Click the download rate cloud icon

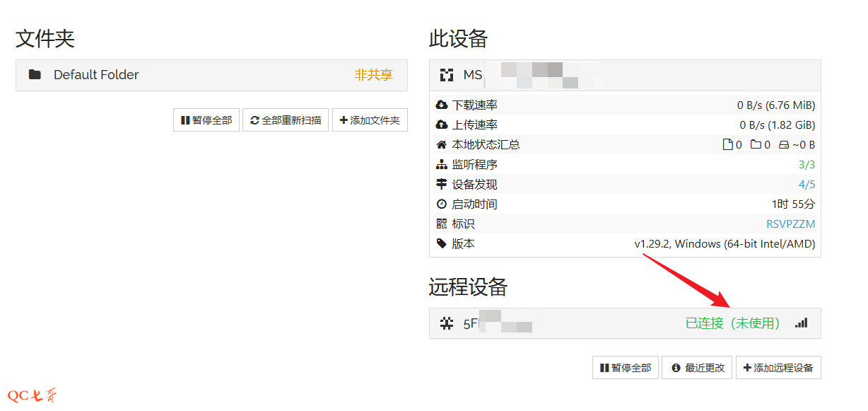(442, 105)
